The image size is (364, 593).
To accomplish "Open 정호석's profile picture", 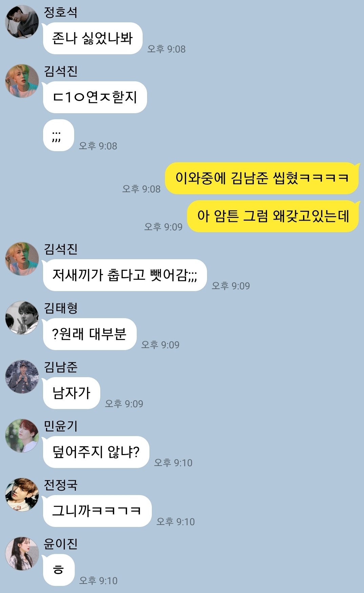I will click(22, 22).
